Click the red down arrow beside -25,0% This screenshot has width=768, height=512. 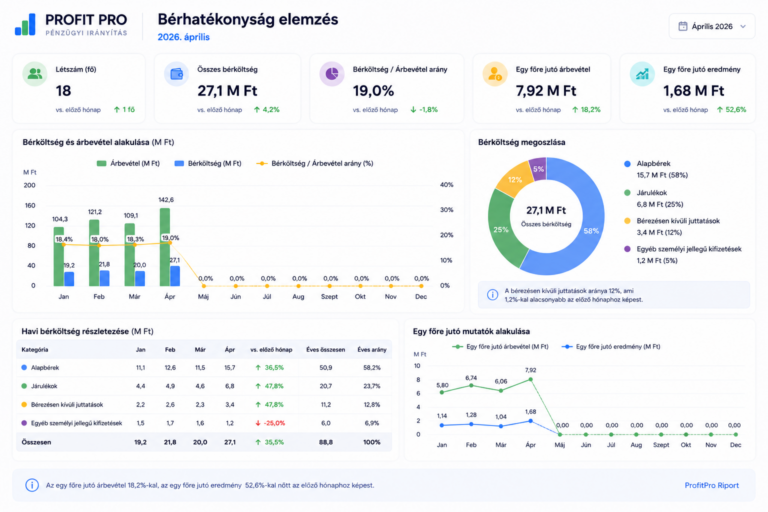tap(258, 423)
